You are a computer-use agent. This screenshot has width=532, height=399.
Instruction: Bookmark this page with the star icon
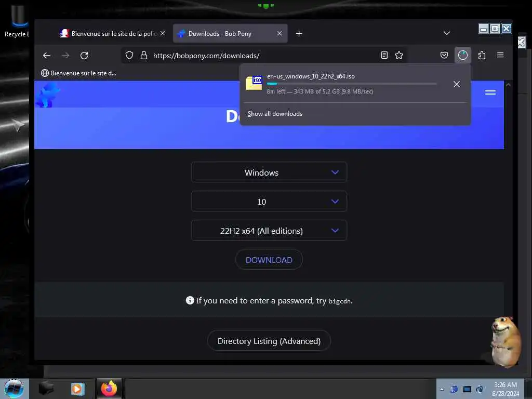pyautogui.click(x=399, y=55)
